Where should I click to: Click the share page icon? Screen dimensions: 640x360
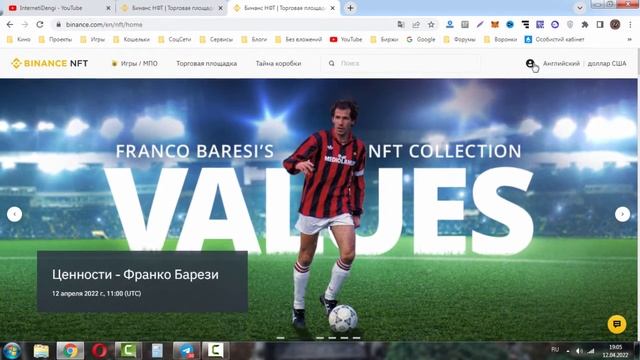pos(416,24)
